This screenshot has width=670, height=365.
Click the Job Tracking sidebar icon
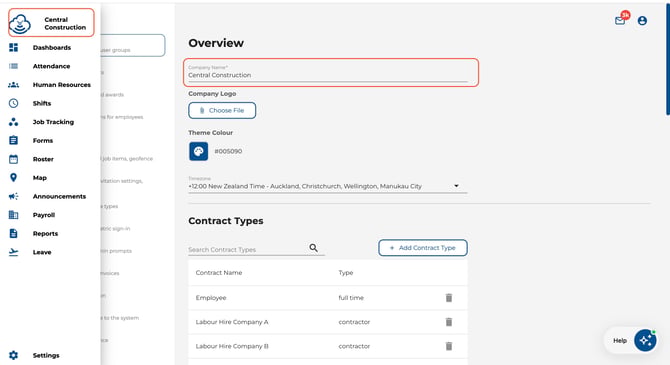pos(13,122)
